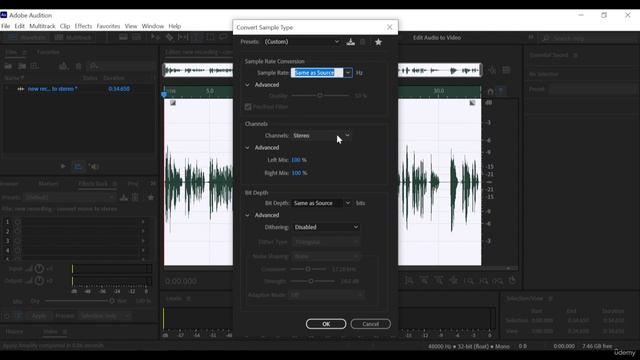The width and height of the screenshot is (640, 360).
Task: Show the Files panel tab
Action: [11, 52]
